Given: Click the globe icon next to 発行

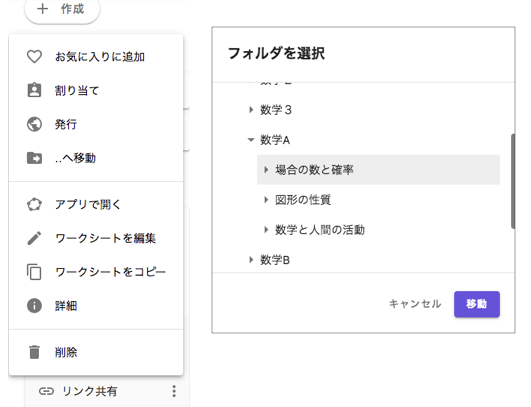Looking at the screenshot, I should [x=34, y=124].
